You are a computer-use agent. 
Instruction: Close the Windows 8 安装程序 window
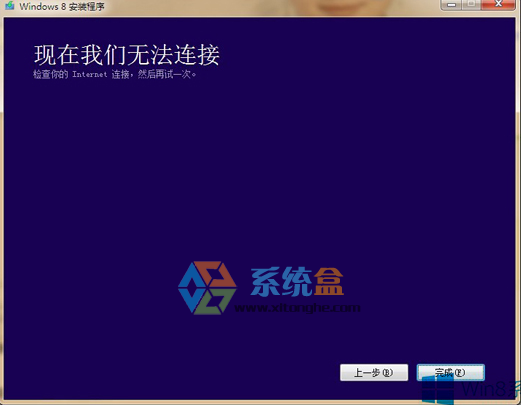pos(499,4)
